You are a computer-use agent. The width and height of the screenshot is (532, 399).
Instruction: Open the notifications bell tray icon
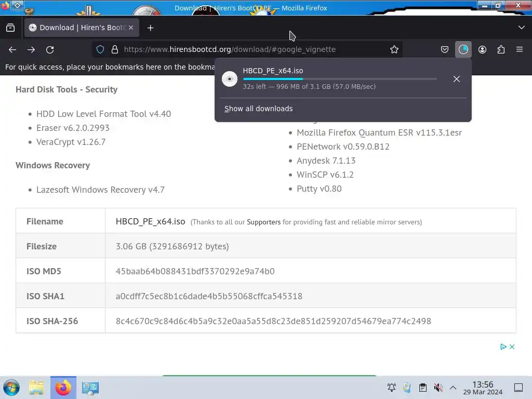tap(392, 388)
